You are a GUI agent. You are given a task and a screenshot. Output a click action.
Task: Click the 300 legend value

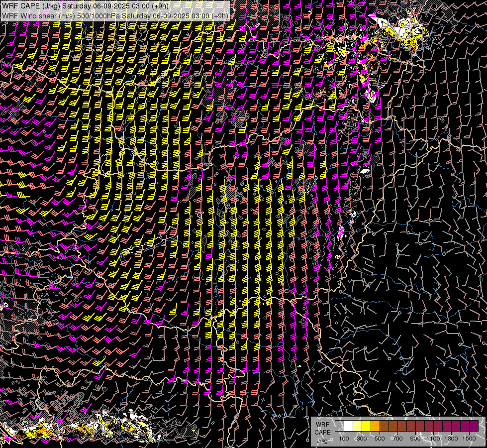pos(362,439)
